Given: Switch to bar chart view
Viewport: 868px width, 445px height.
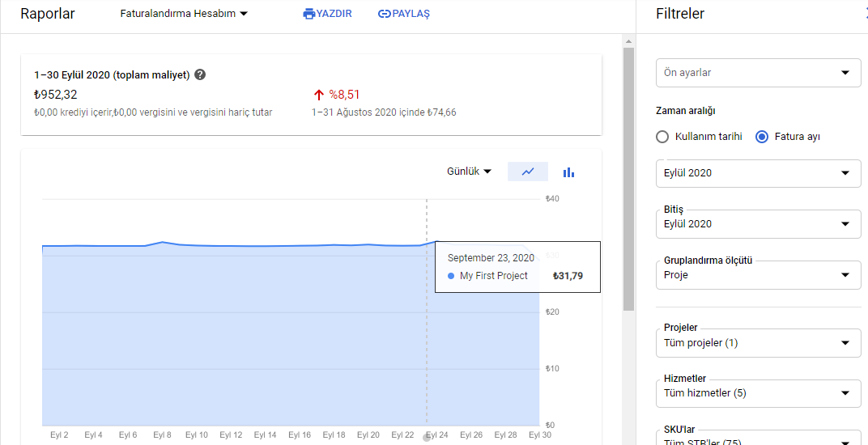Looking at the screenshot, I should pyautogui.click(x=568, y=172).
